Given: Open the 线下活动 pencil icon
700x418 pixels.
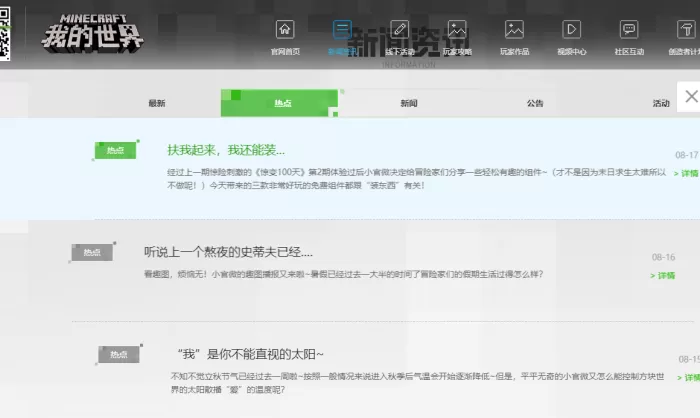Looking at the screenshot, I should click(400, 29).
